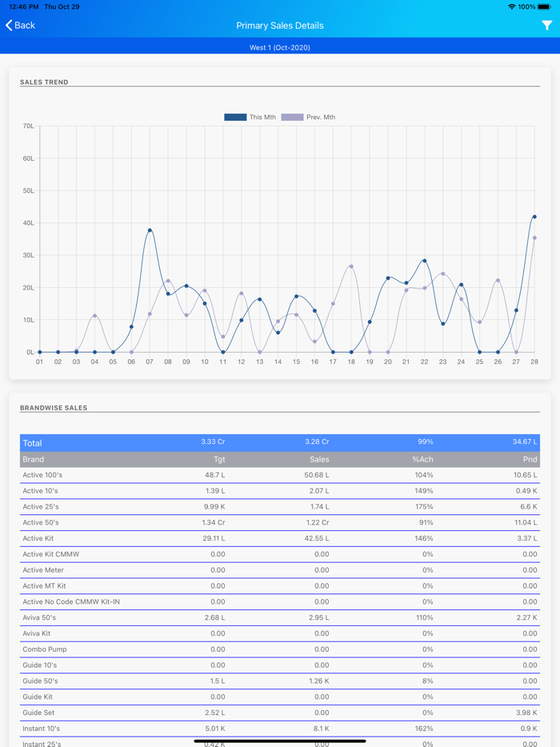Viewport: 560px width, 747px height.
Task: Toggle the 'This Mth' legend color box
Action: click(235, 118)
